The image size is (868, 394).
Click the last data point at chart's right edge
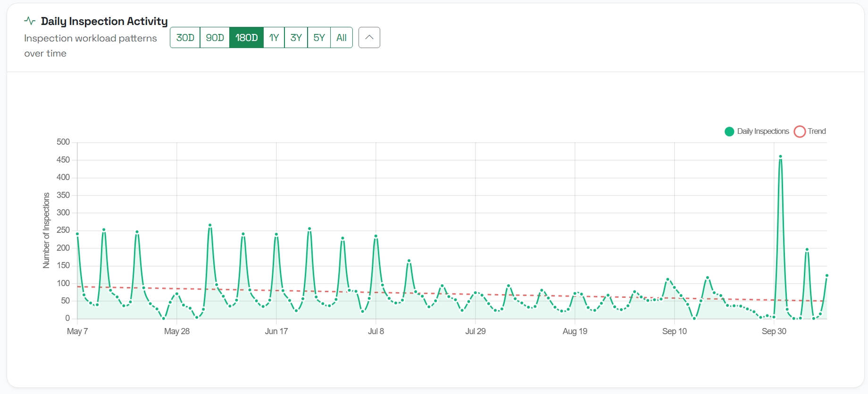(826, 275)
